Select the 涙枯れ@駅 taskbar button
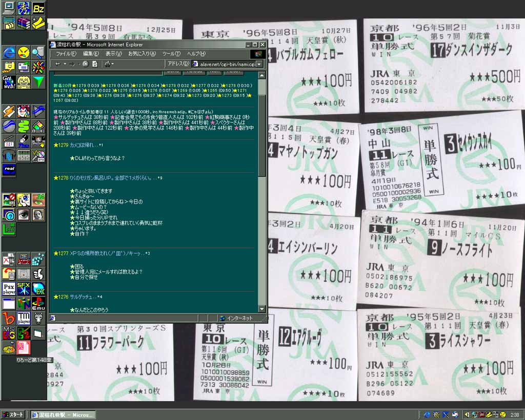This screenshot has height=420, width=525. click(x=63, y=415)
